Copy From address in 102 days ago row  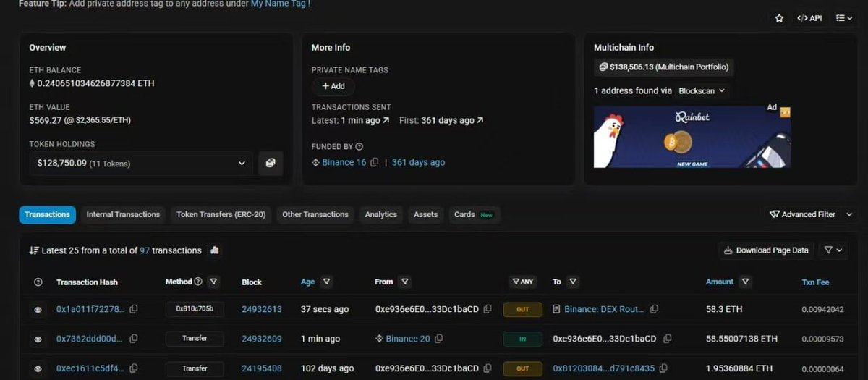488,368
